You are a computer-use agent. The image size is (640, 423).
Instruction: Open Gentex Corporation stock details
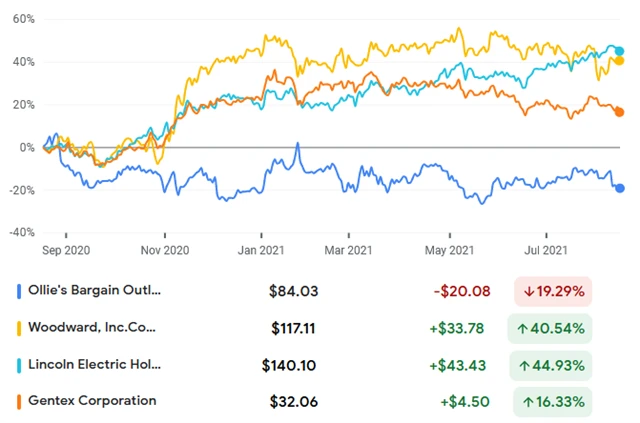pyautogui.click(x=93, y=401)
